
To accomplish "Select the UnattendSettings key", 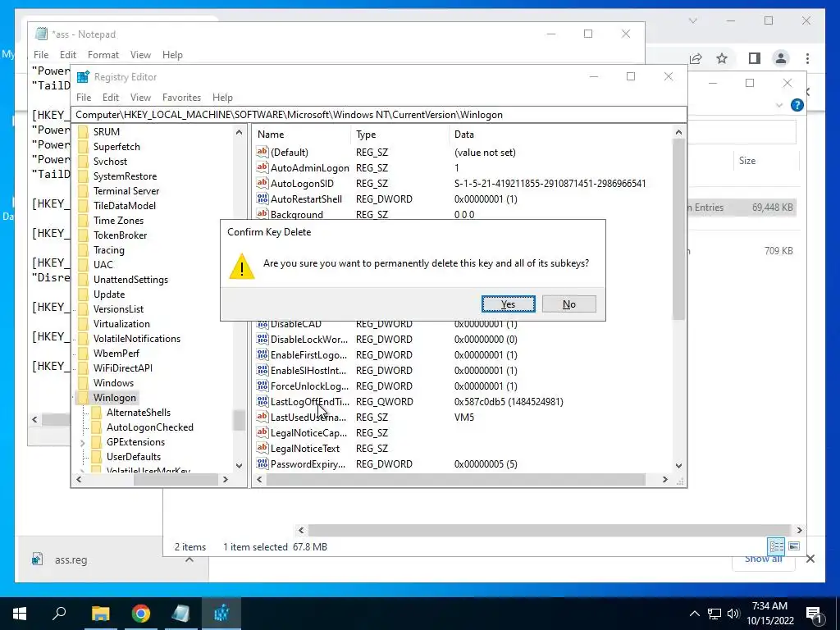I will 130,280.
